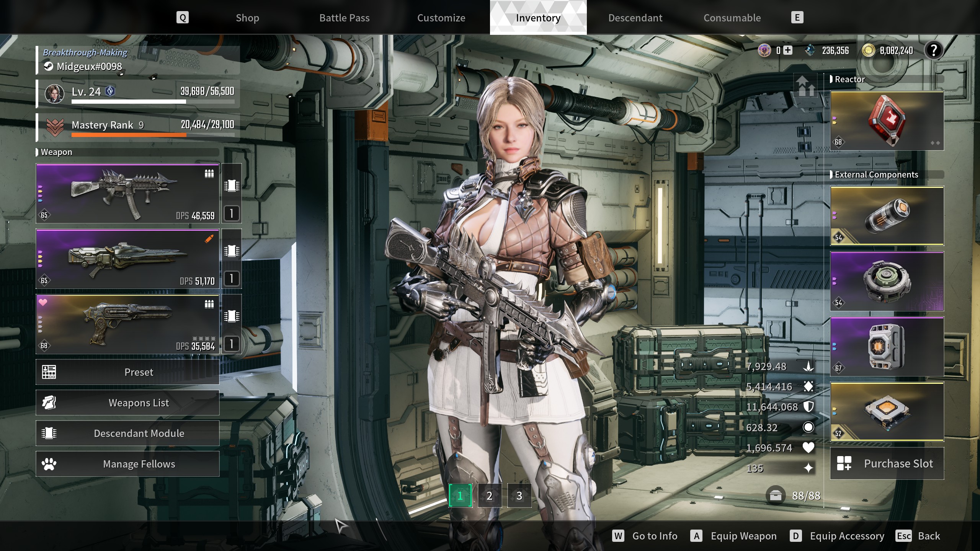The height and width of the screenshot is (551, 980).
Task: Click Esc Back prompt
Action: [x=918, y=536]
